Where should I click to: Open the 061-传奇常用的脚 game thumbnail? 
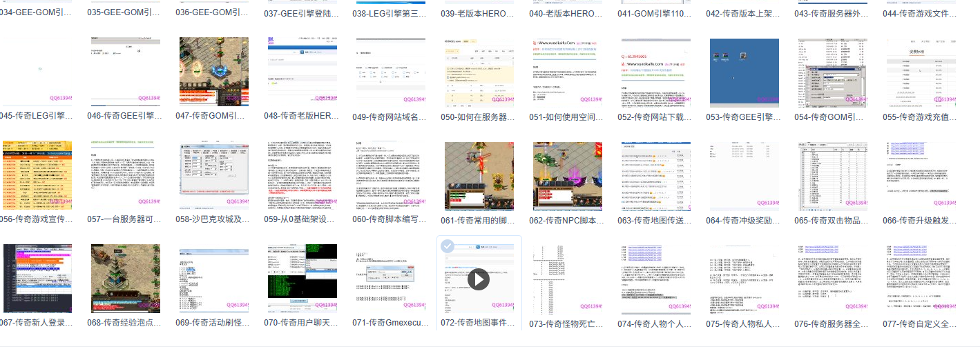click(479, 175)
